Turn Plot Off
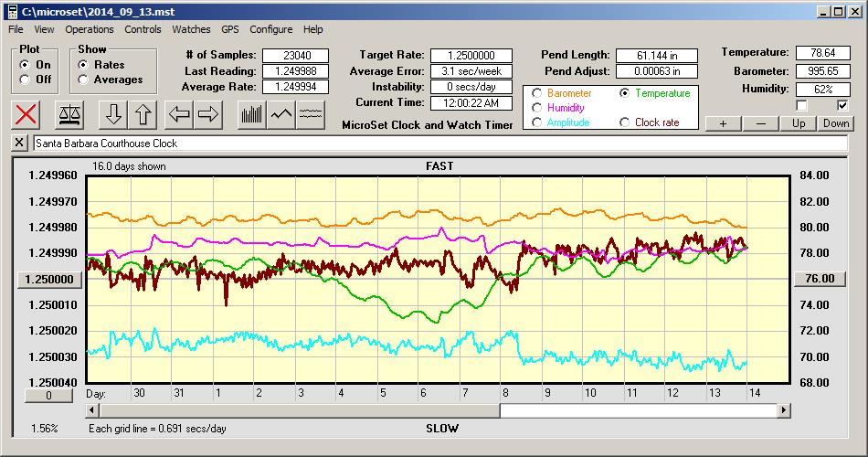This screenshot has width=868, height=457. pos(25,80)
